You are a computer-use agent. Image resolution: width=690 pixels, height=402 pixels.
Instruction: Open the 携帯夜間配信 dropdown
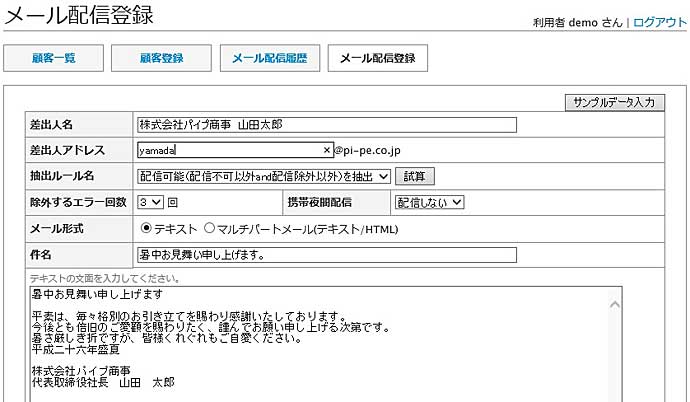(x=429, y=202)
